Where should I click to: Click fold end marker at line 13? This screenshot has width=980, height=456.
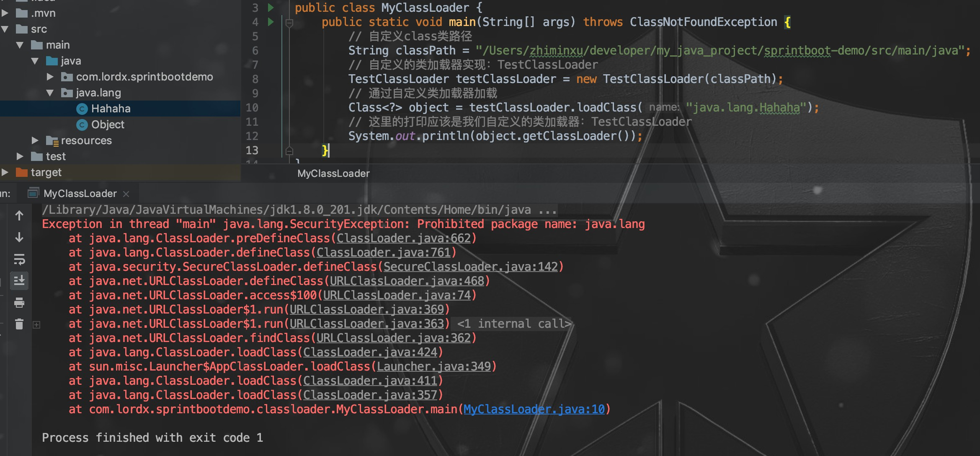click(x=289, y=150)
